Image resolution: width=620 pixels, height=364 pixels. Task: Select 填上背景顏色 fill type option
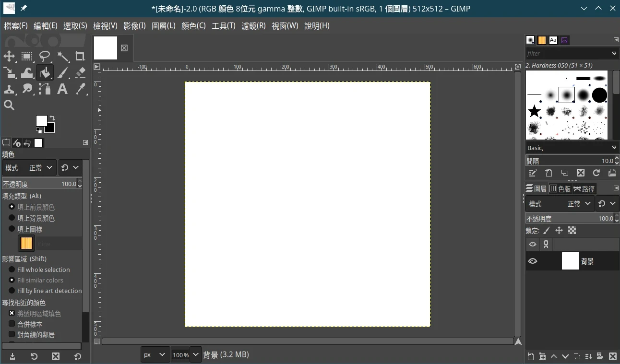(12, 218)
